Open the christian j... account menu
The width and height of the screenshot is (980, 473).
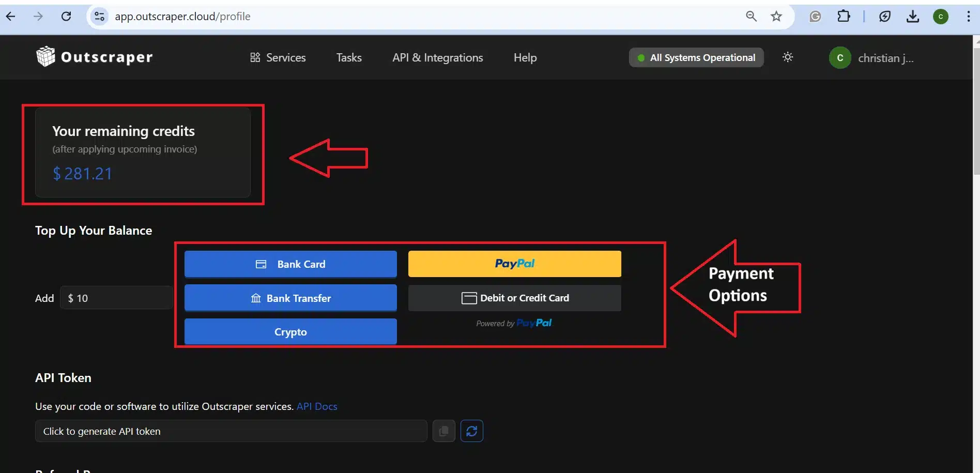tap(871, 58)
